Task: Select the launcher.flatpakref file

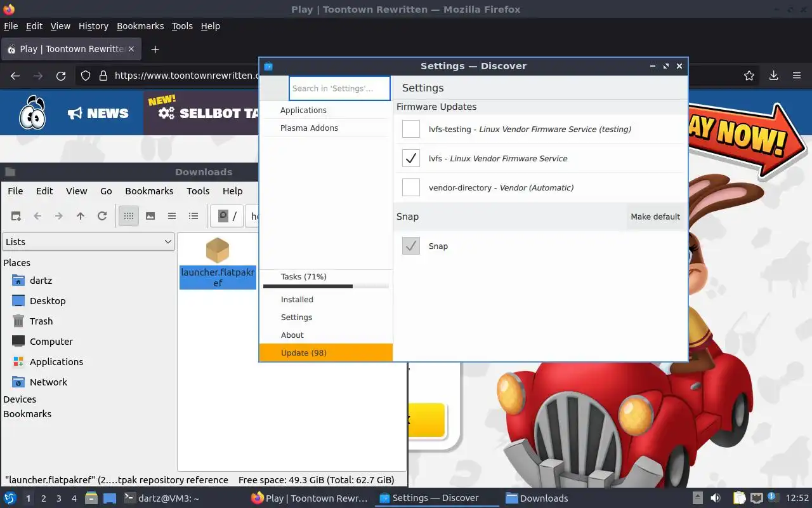Action: [218, 263]
